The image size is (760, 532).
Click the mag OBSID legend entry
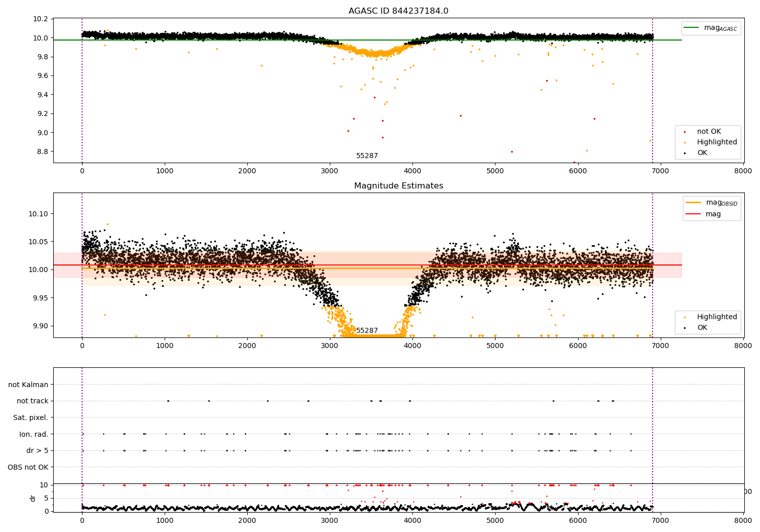(712, 203)
